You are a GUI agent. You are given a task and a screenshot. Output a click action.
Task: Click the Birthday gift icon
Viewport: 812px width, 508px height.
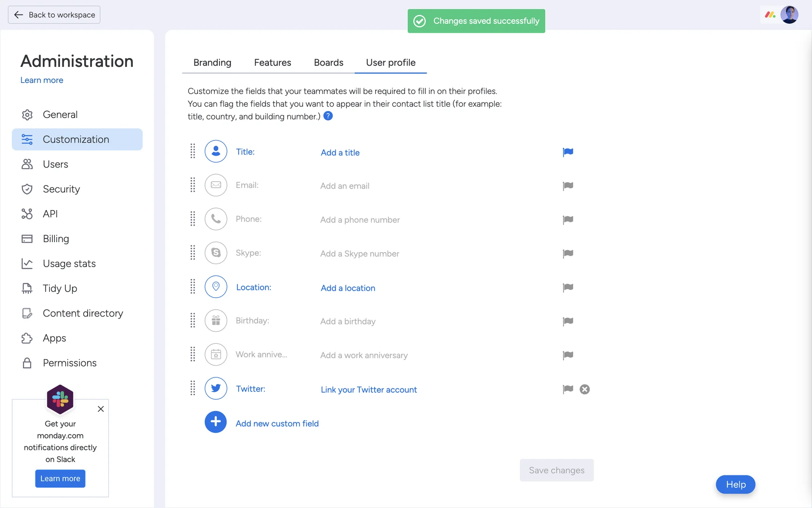(216, 320)
